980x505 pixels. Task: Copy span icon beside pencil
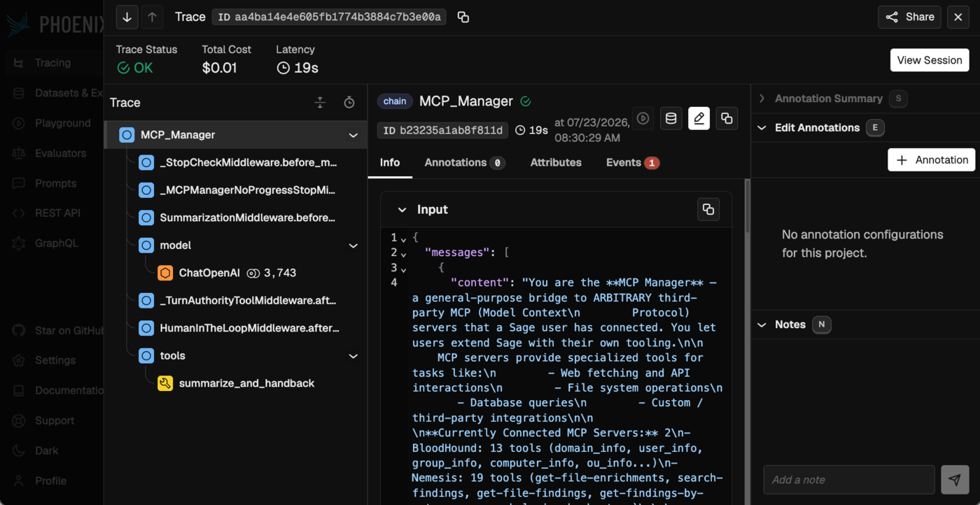click(x=727, y=119)
